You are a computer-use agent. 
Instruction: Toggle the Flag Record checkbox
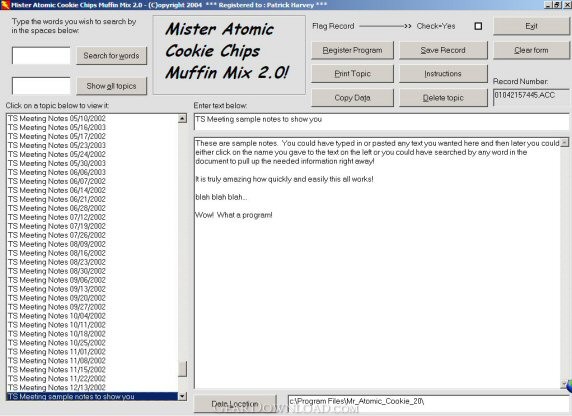478,26
